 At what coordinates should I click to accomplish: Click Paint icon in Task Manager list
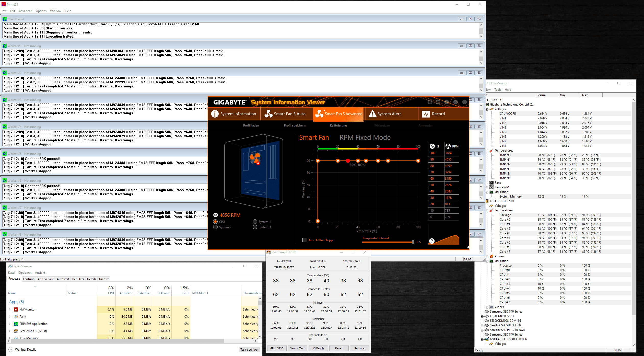click(16, 317)
